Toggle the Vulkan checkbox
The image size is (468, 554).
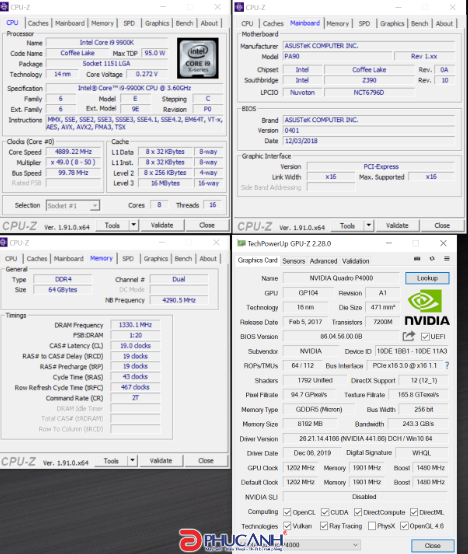click(287, 526)
